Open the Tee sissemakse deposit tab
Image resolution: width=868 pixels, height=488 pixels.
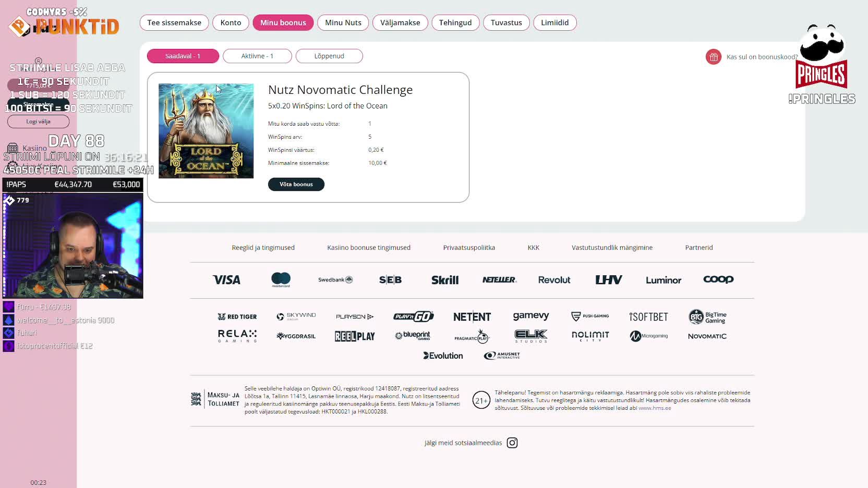pos(174,22)
